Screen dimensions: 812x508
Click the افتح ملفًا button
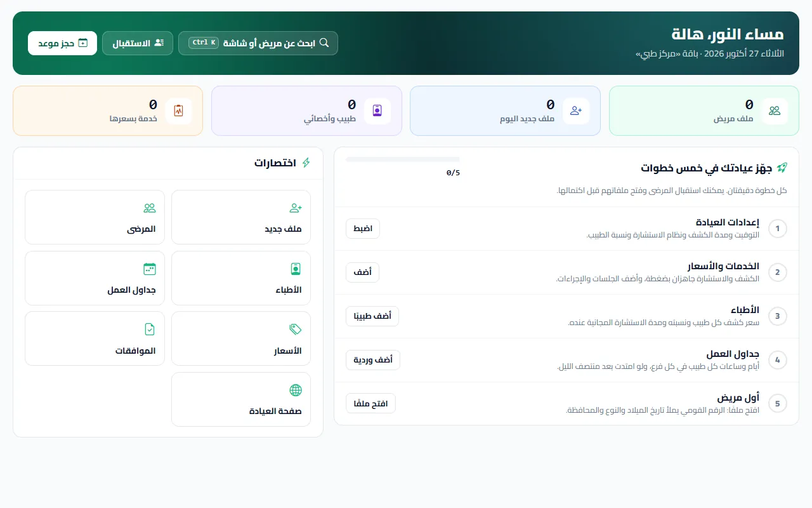point(370,403)
